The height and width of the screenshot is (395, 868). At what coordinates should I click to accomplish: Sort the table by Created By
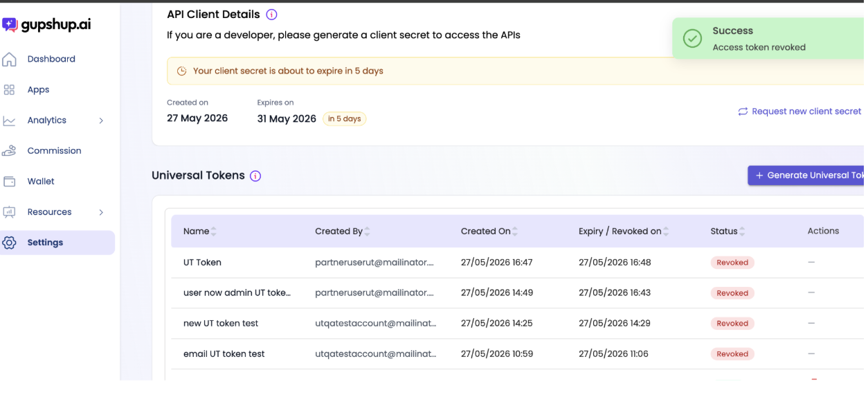(x=368, y=231)
